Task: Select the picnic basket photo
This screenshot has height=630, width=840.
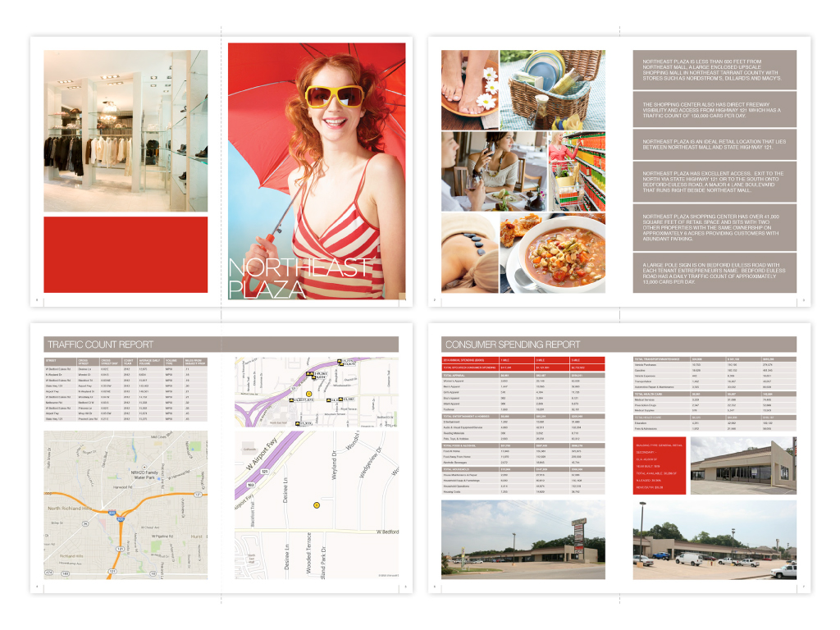Action: [x=552, y=90]
